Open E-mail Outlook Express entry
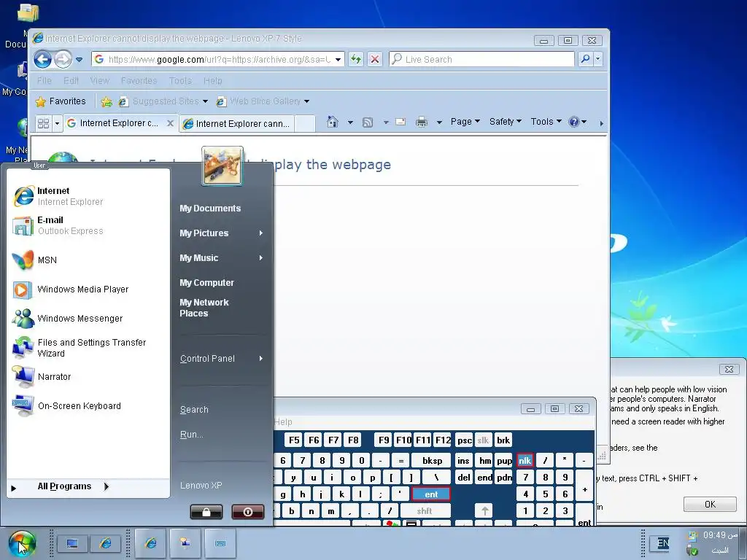The width and height of the screenshot is (747, 560). pyautogui.click(x=88, y=225)
